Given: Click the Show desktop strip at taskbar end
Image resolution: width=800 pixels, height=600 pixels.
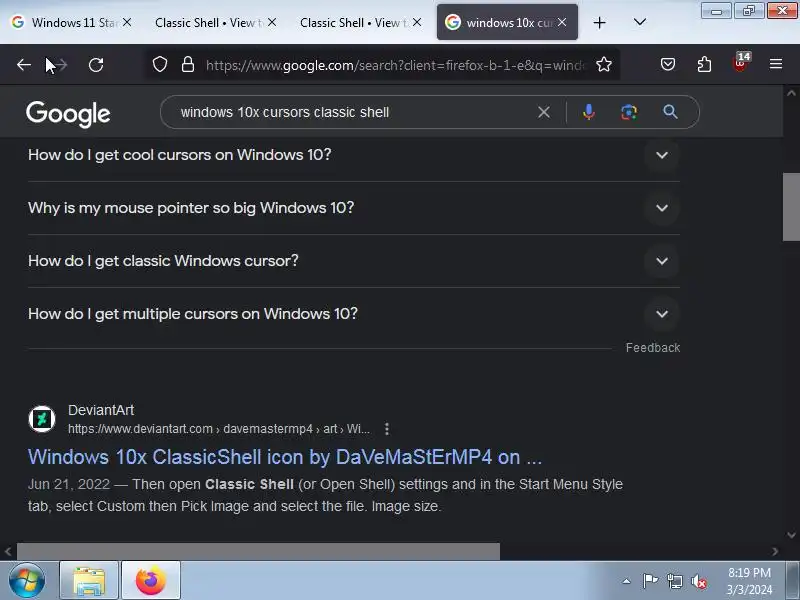Looking at the screenshot, I should pos(792,580).
